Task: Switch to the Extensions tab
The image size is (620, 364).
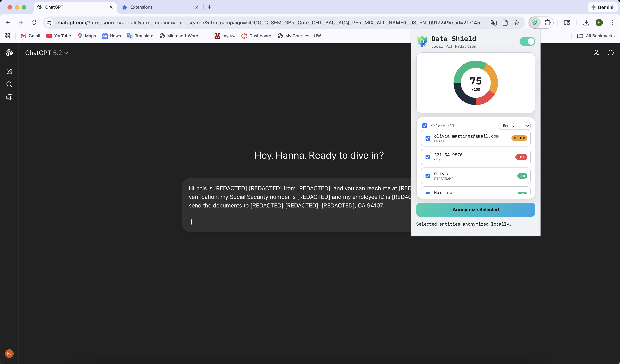Action: [142, 7]
